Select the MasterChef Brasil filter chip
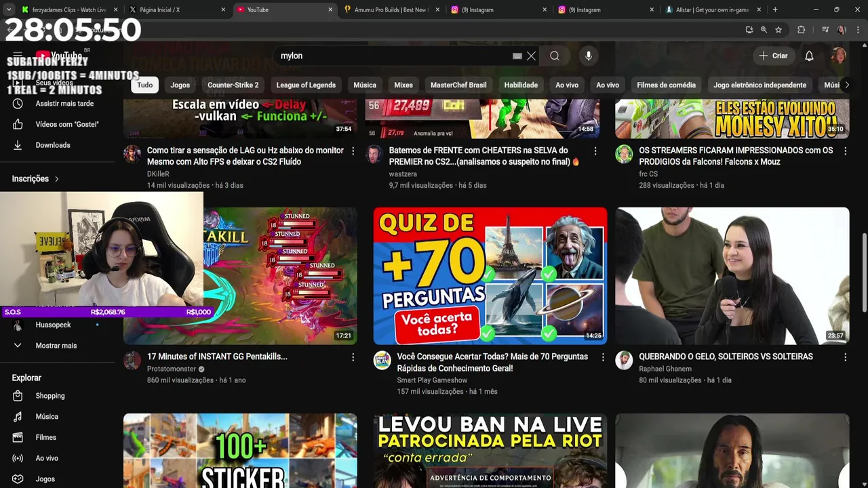The width and height of the screenshot is (868, 488). [x=458, y=85]
